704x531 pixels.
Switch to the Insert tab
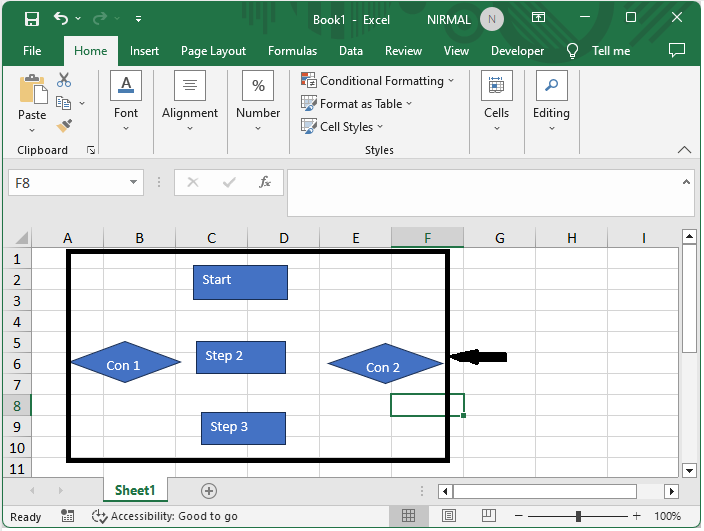pyautogui.click(x=144, y=51)
